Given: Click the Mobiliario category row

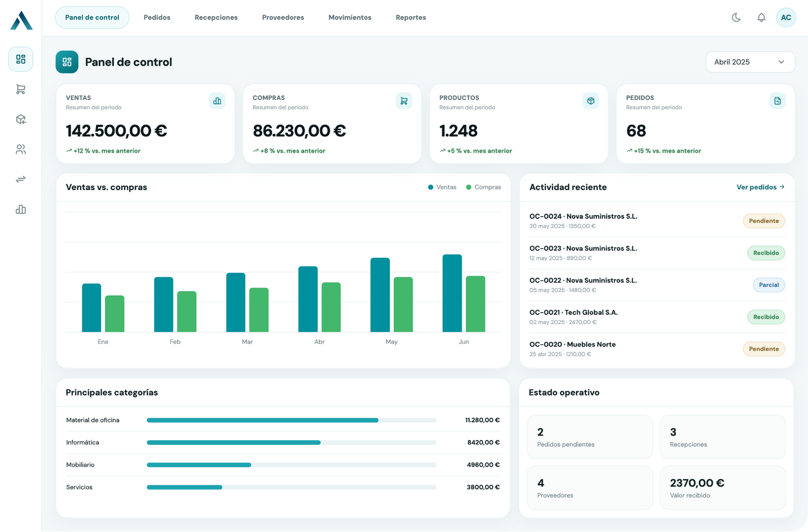Looking at the screenshot, I should (283, 465).
